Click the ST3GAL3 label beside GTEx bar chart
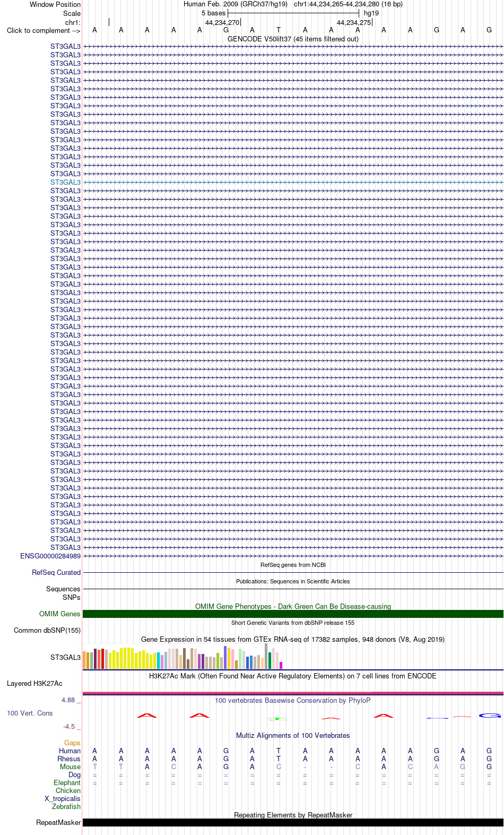Image resolution: width=504 pixels, height=835 pixels. 65,657
